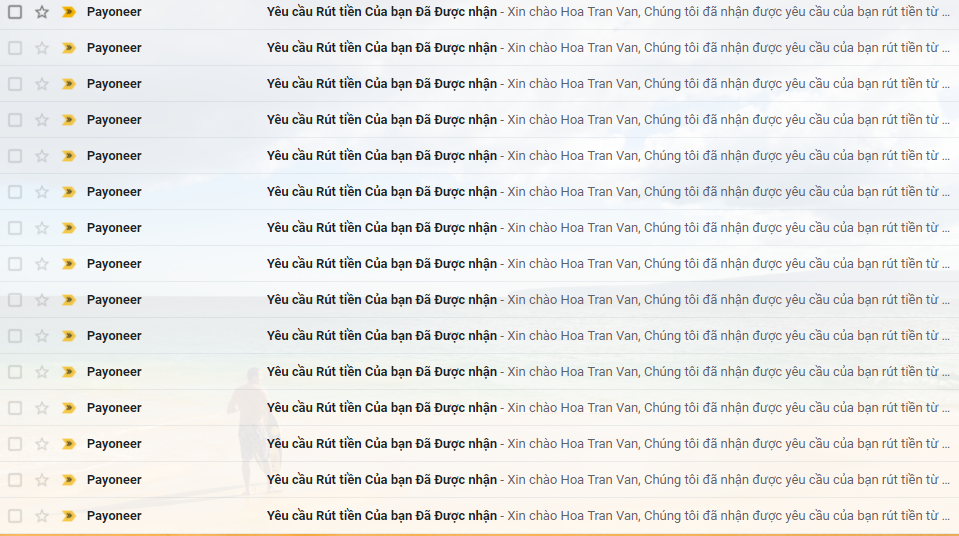The image size is (959, 536).
Task: Star the tenth Payoneer email
Action: [x=42, y=336]
